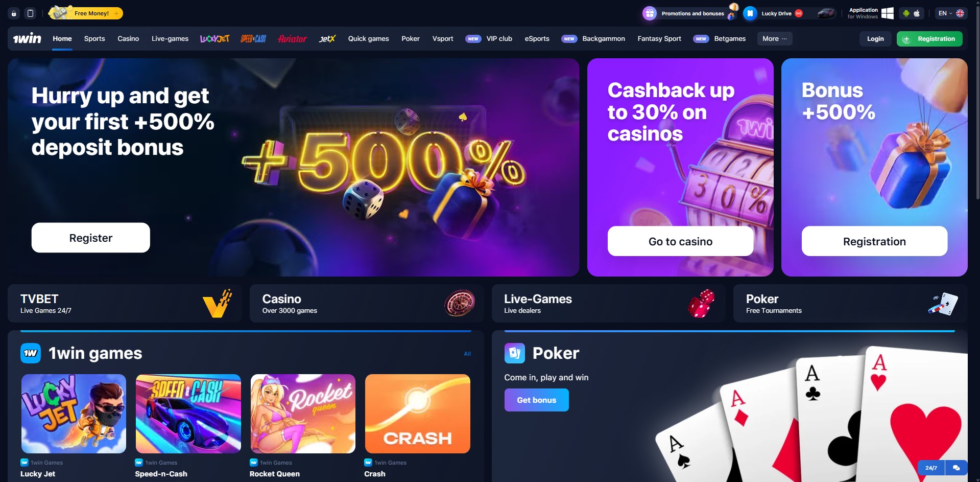Click the Login button

coord(875,39)
